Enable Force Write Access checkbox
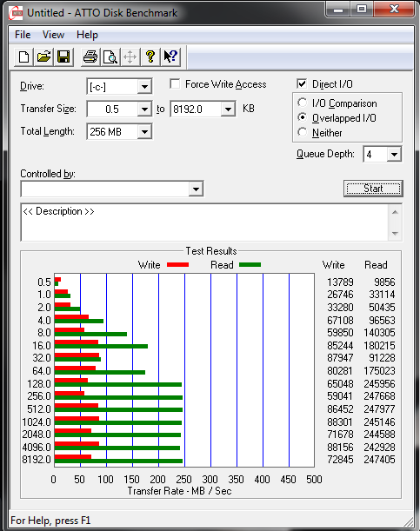Viewport: 420px width, 531px height. pos(175,83)
